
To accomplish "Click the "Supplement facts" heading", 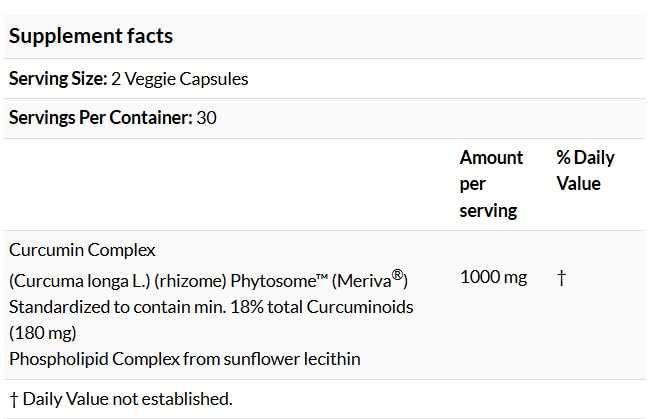I will point(91,36).
